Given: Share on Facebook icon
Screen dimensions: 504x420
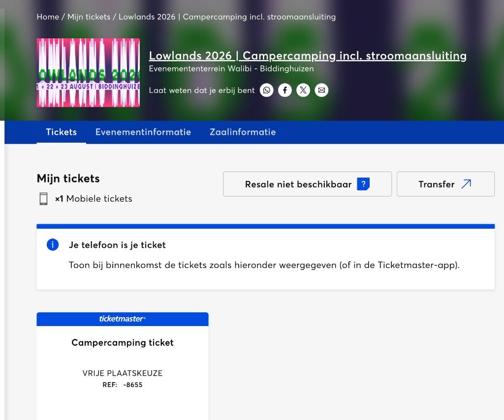Looking at the screenshot, I should (x=285, y=90).
